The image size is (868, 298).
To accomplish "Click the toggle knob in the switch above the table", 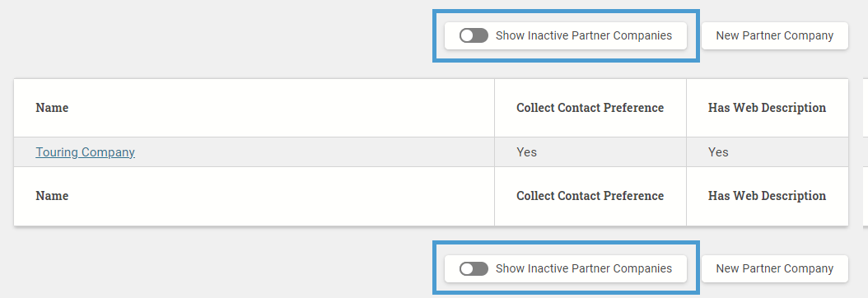I will [467, 36].
